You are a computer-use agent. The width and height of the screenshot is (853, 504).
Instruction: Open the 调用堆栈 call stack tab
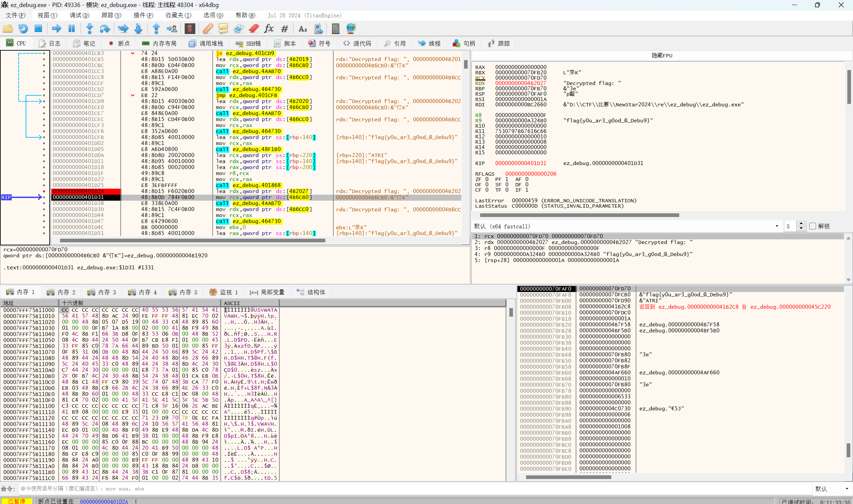tap(206, 43)
